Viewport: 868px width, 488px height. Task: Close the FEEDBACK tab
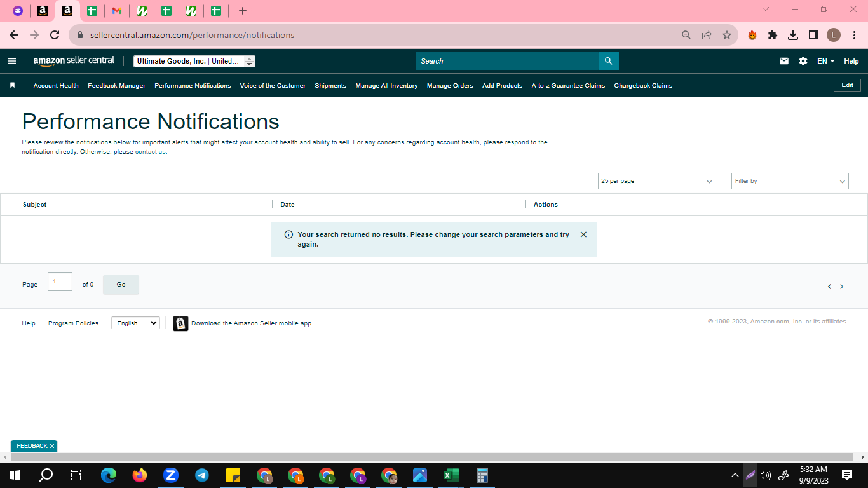tap(52, 446)
